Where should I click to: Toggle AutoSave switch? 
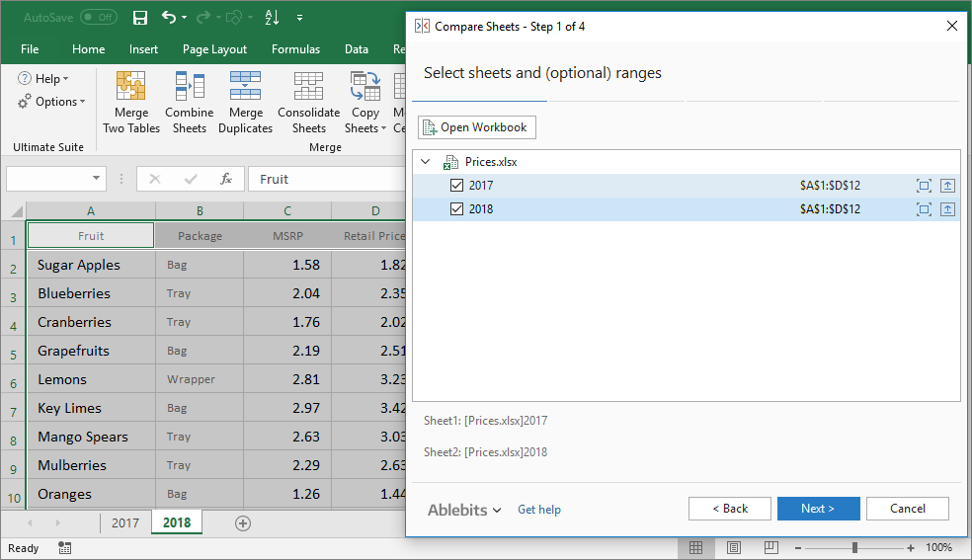click(99, 18)
